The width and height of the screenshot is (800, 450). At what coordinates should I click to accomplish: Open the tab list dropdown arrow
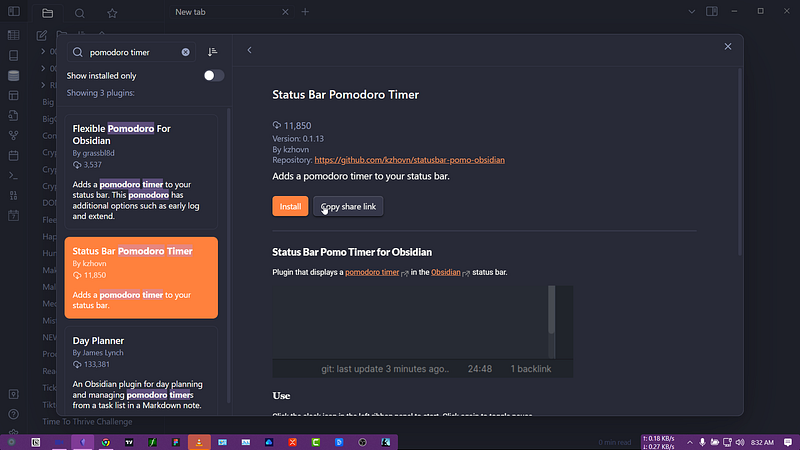click(691, 12)
